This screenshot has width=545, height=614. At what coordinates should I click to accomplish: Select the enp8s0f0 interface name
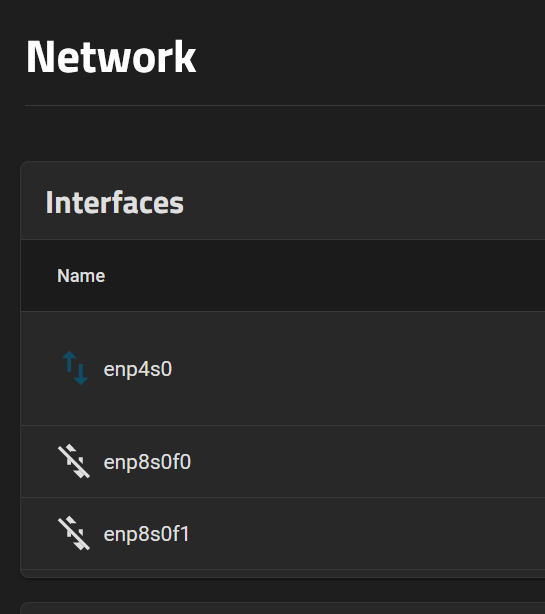coord(147,462)
